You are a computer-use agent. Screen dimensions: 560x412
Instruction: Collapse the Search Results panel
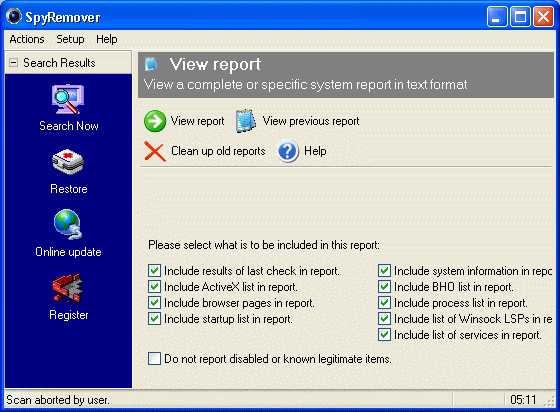pos(14,63)
